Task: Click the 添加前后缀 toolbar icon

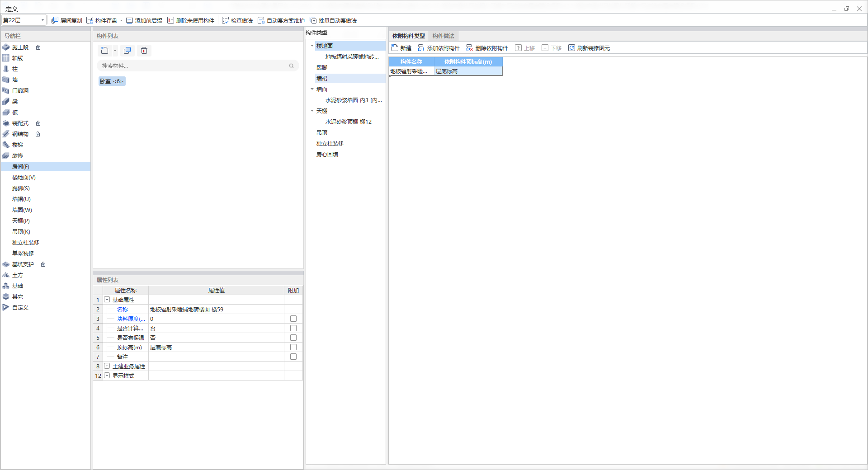Action: (x=130, y=20)
